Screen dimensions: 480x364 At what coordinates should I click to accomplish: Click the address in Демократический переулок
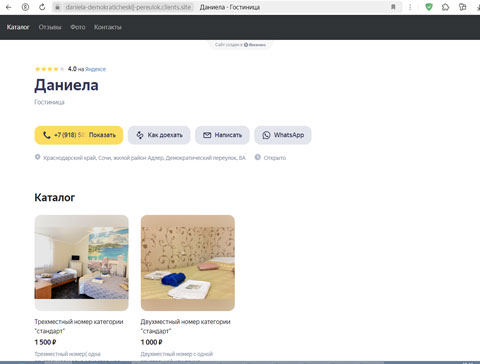pos(144,158)
